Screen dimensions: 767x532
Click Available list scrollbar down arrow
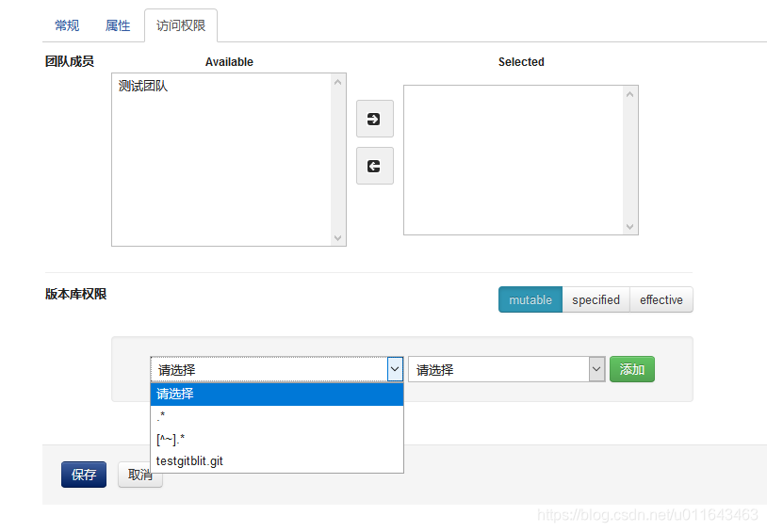coord(337,237)
